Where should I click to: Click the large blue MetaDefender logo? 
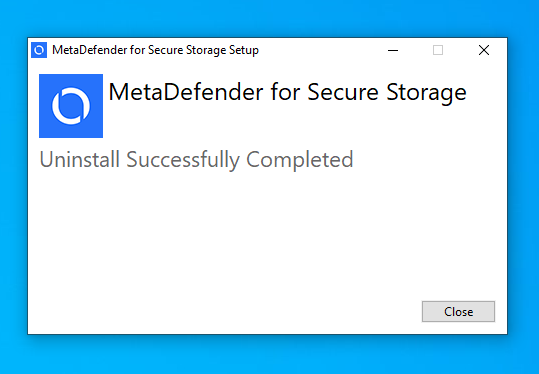click(x=71, y=106)
